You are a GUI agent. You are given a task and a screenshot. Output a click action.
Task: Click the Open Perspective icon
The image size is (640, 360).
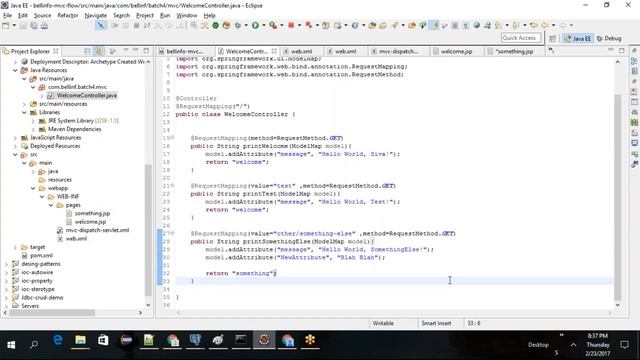point(552,38)
